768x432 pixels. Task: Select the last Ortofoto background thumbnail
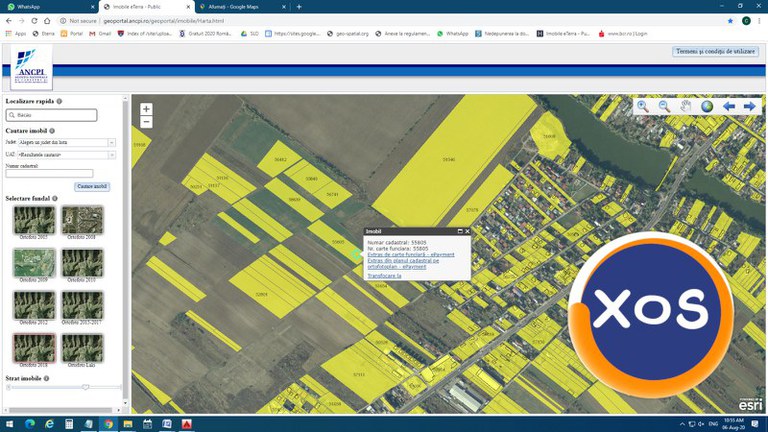82,348
